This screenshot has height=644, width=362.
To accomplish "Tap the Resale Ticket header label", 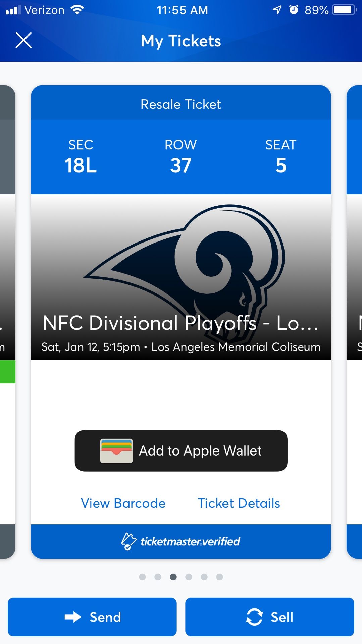I will click(x=181, y=104).
